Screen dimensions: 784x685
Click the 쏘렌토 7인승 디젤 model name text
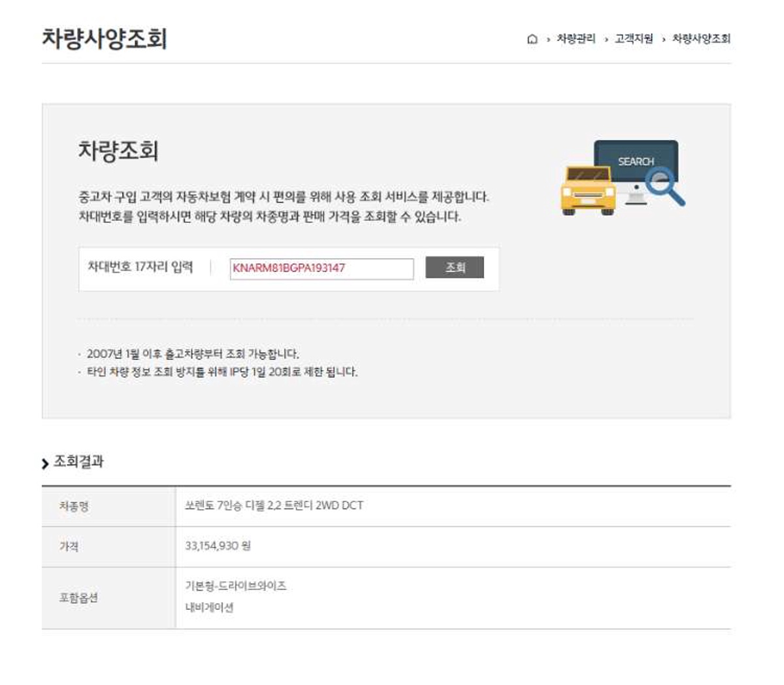tap(274, 505)
